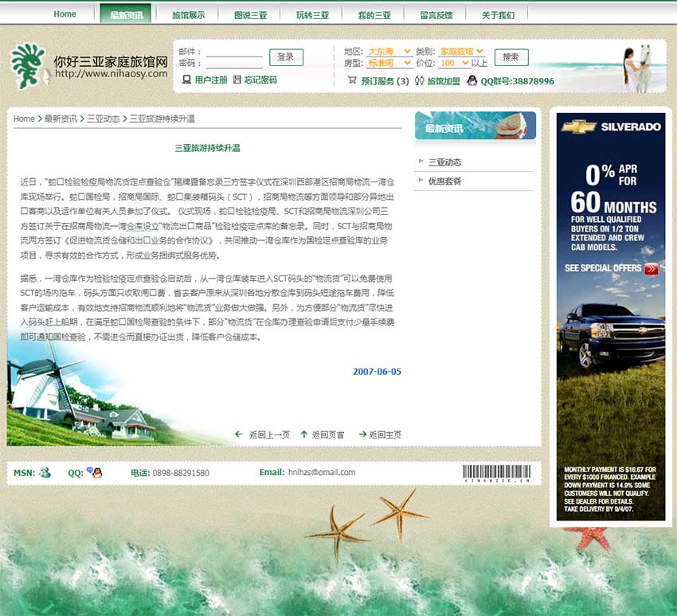677x616 pixels.
Task: Click the 用户注册 monitor icon
Action: click(186, 80)
